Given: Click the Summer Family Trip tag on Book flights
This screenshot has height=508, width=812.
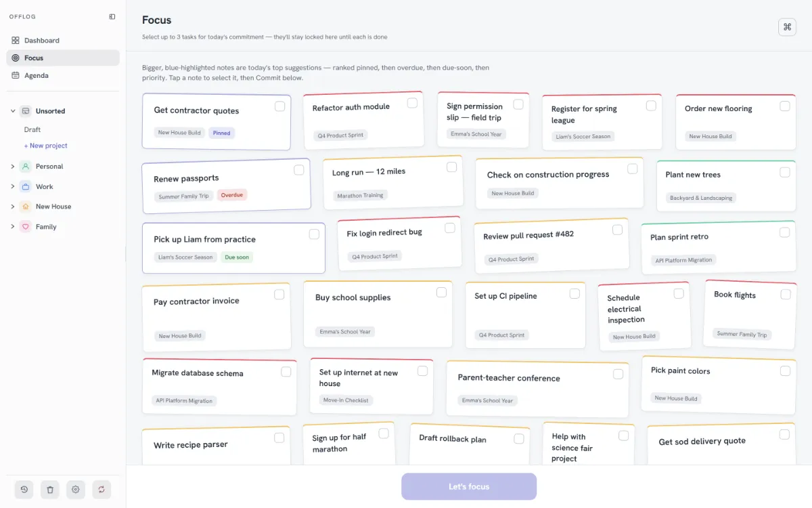Looking at the screenshot, I should [x=742, y=334].
